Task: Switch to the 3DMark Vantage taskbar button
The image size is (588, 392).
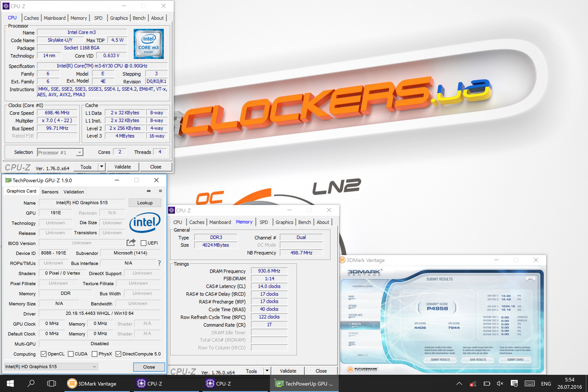Action: [x=97, y=383]
